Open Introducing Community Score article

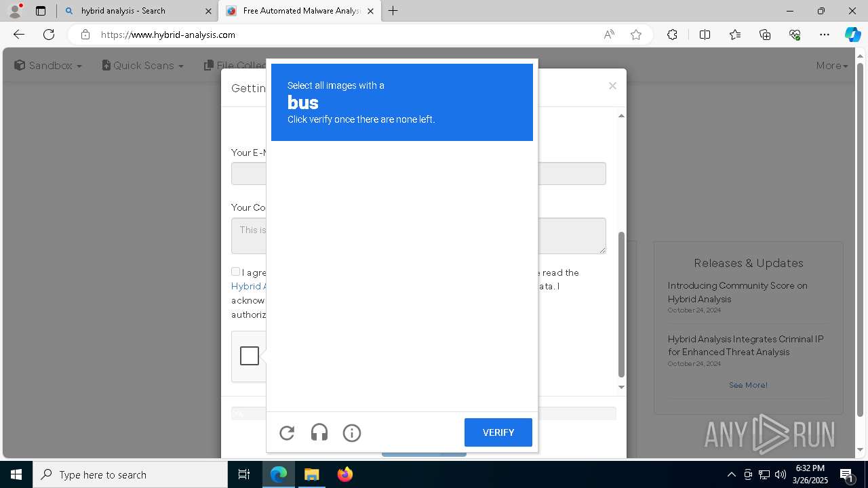point(737,292)
